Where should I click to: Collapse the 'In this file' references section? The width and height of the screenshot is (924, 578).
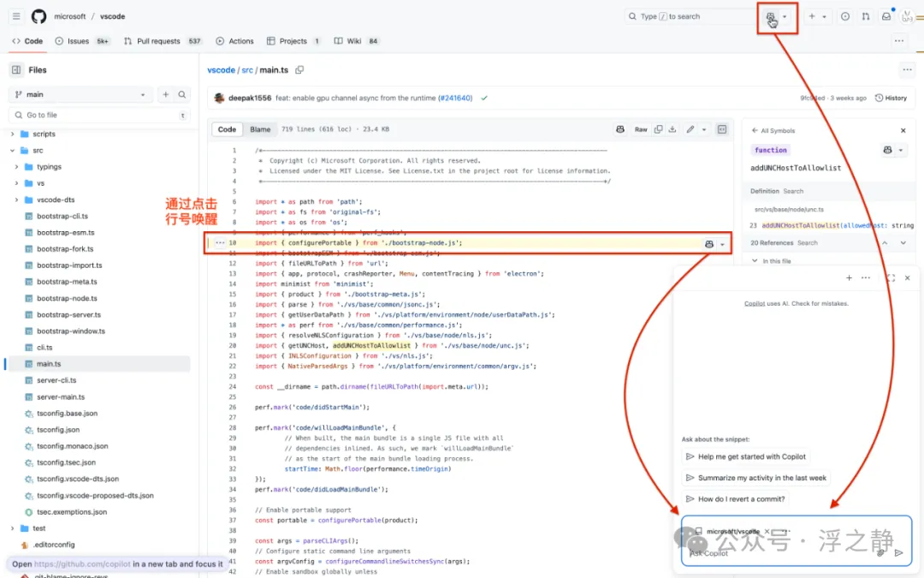tap(755, 260)
